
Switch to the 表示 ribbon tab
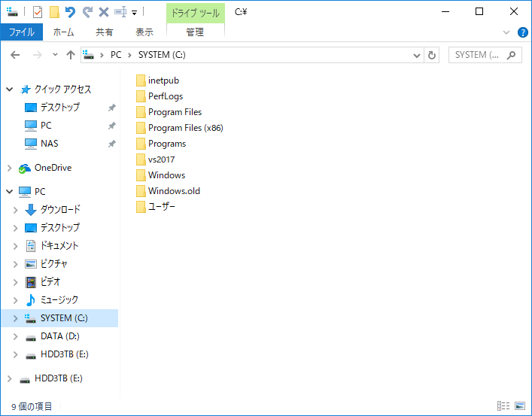[x=144, y=32]
